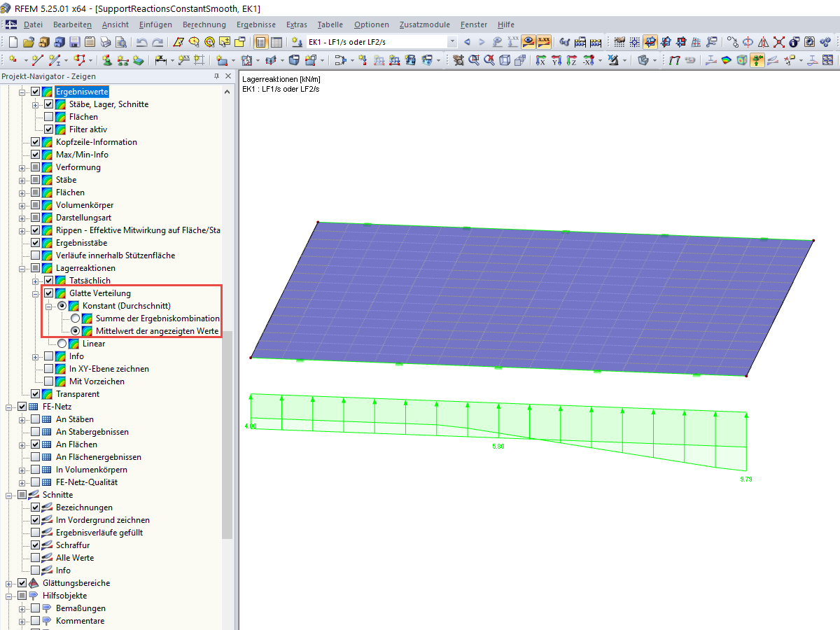Click the View in Z direction icon
840x630 pixels.
pyautogui.click(x=572, y=61)
